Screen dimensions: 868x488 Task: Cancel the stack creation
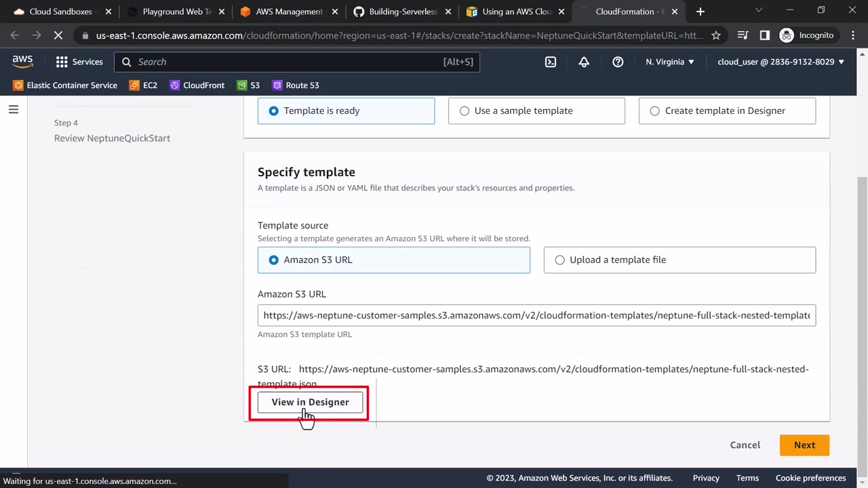745,445
